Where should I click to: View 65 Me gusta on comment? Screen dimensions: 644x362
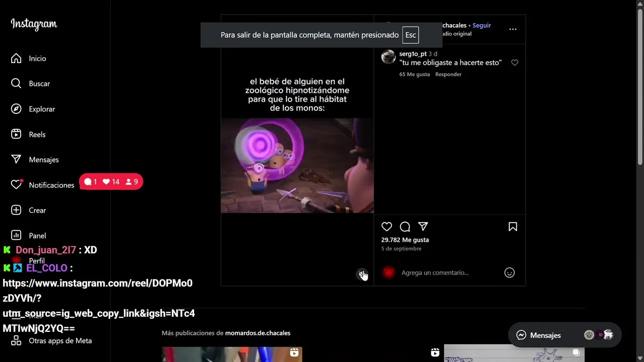pos(415,74)
